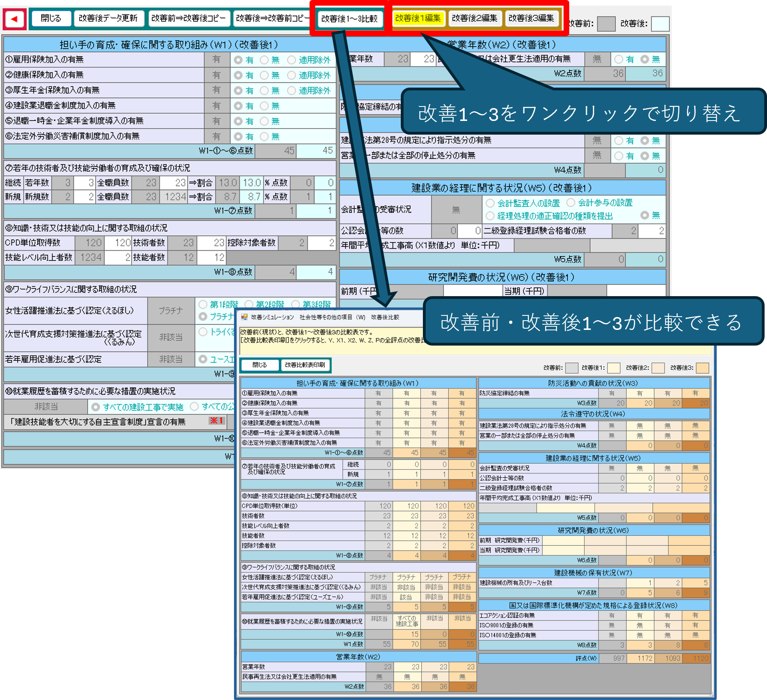Image resolution: width=767 pixels, height=700 pixels.
Task: Click W7点数 label in comparison window
Action: (x=587, y=592)
